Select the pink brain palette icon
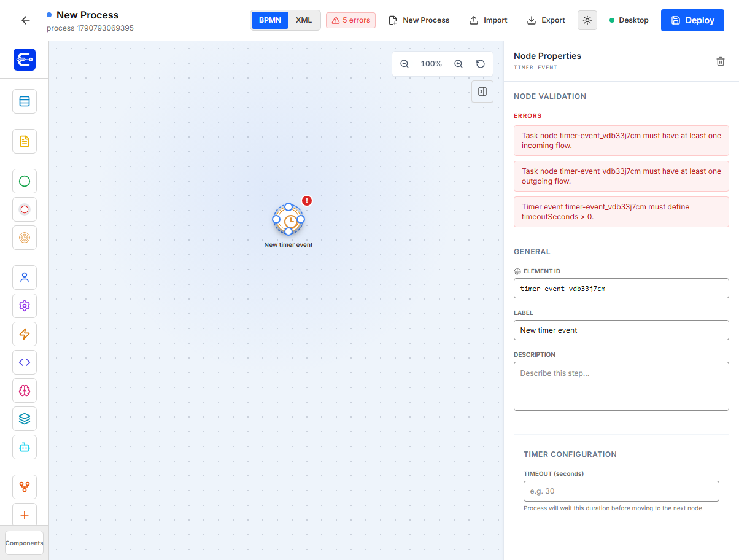739x560 pixels. tap(25, 391)
